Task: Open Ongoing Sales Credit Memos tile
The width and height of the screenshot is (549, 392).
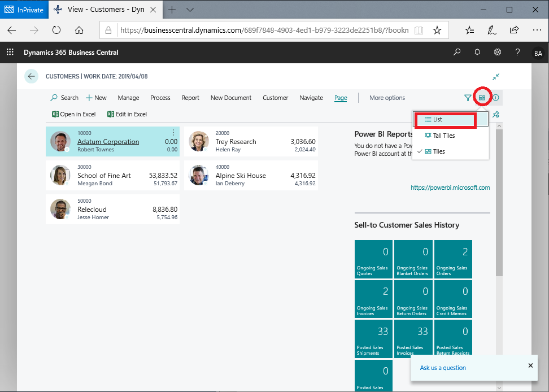Action: (x=453, y=299)
